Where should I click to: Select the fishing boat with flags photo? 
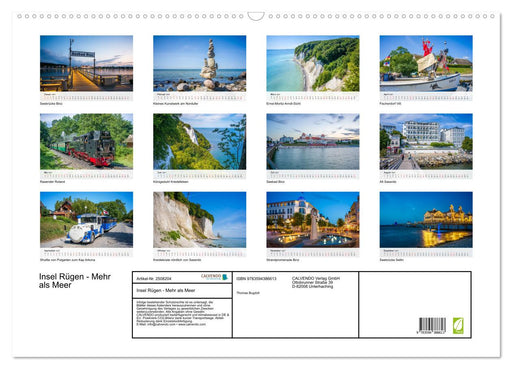pyautogui.click(x=426, y=63)
